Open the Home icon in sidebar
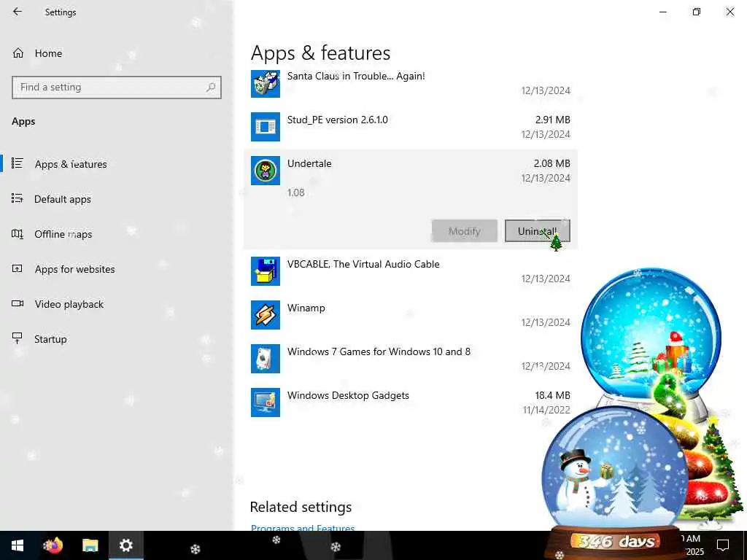 coord(18,53)
